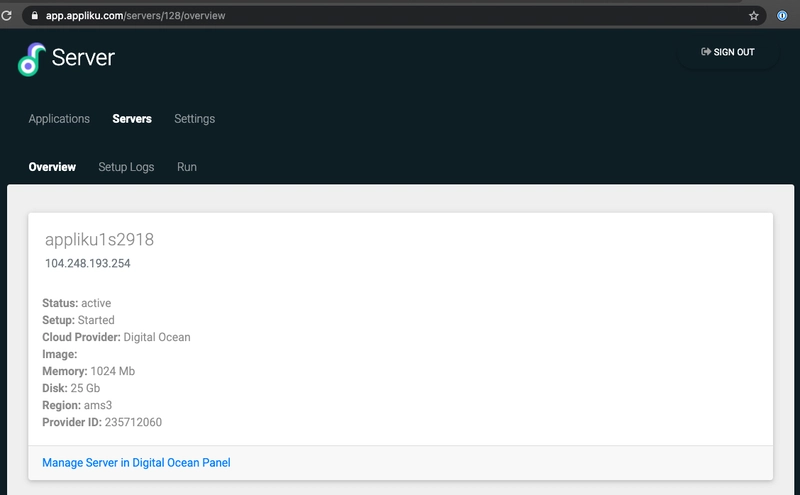Image resolution: width=800 pixels, height=495 pixels.
Task: Open the Setup Logs tab
Action: pos(126,167)
